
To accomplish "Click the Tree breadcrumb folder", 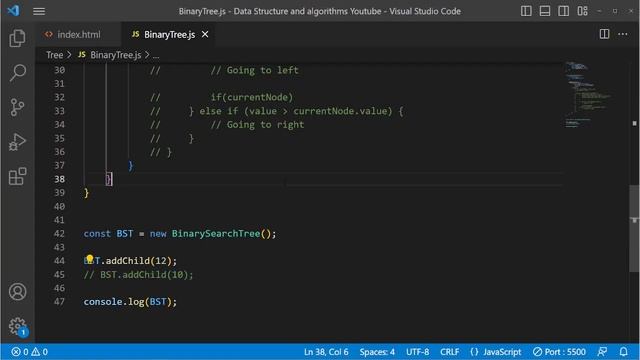I will [54, 55].
